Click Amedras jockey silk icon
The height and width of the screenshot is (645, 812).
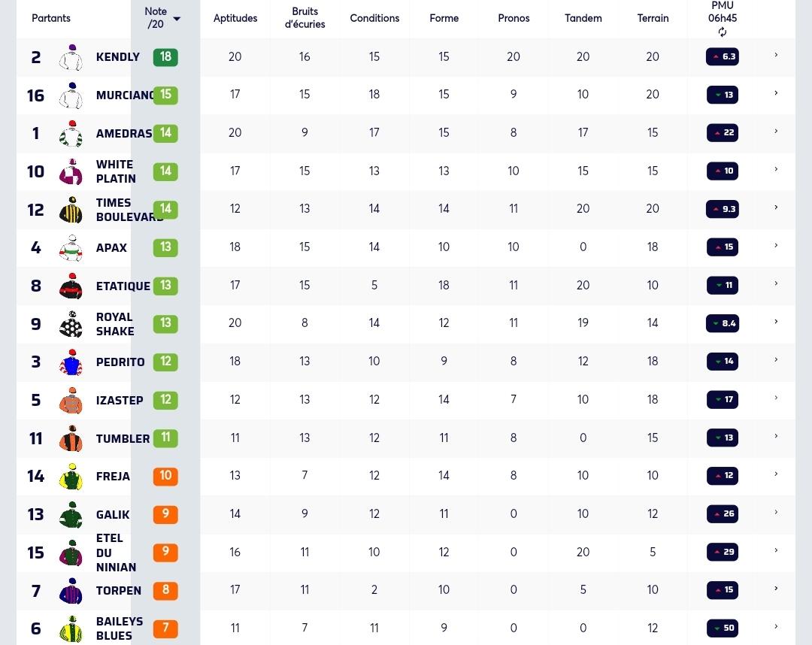pyautogui.click(x=71, y=134)
